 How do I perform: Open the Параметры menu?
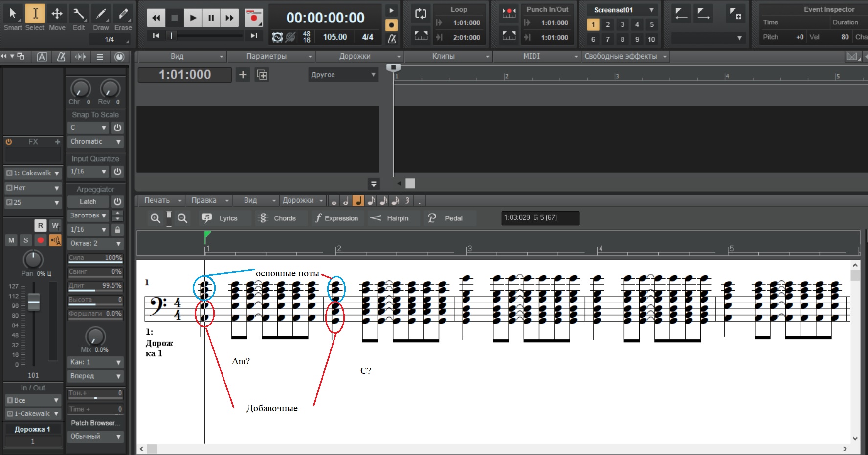(270, 56)
